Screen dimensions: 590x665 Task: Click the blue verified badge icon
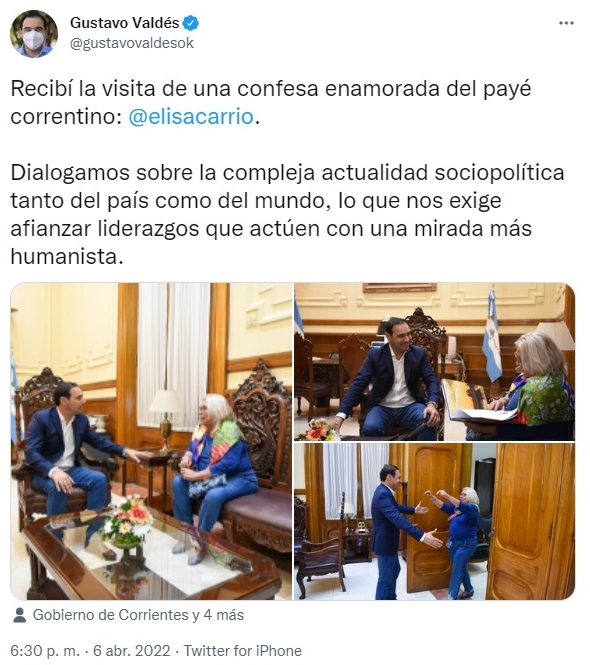click(x=191, y=23)
